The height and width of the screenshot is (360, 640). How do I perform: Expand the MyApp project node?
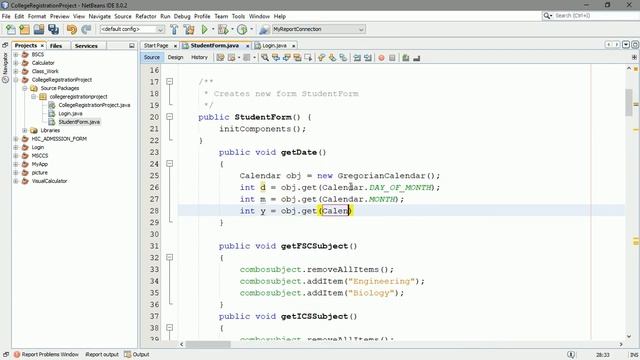click(16, 164)
